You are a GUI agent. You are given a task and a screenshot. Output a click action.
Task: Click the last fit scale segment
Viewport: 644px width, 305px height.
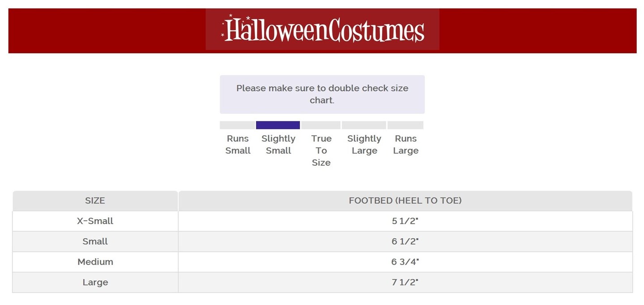405,125
